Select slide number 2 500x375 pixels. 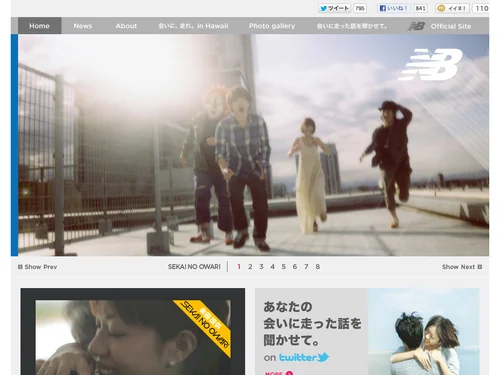250,267
